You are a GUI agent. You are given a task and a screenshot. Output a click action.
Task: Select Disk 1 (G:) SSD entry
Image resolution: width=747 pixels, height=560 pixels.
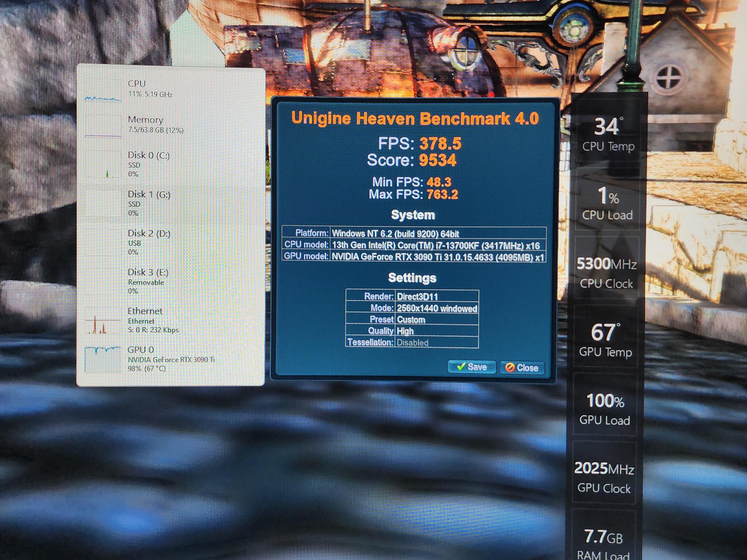(x=148, y=203)
